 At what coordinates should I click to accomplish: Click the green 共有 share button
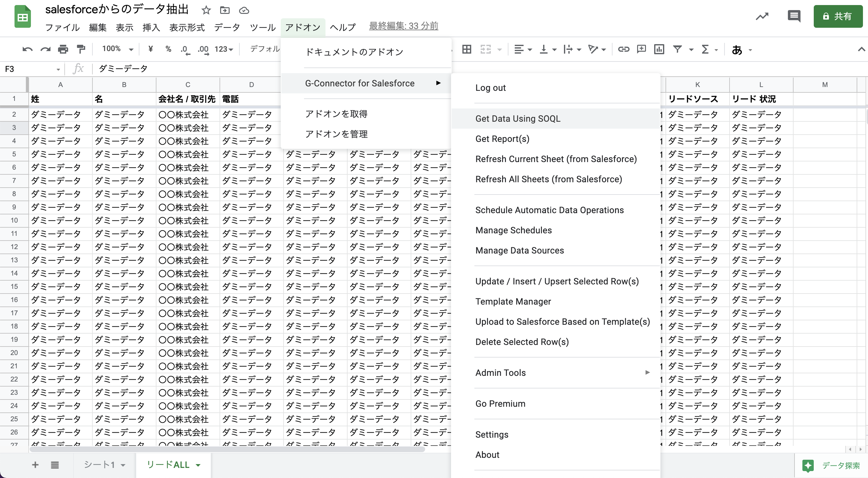click(x=837, y=16)
